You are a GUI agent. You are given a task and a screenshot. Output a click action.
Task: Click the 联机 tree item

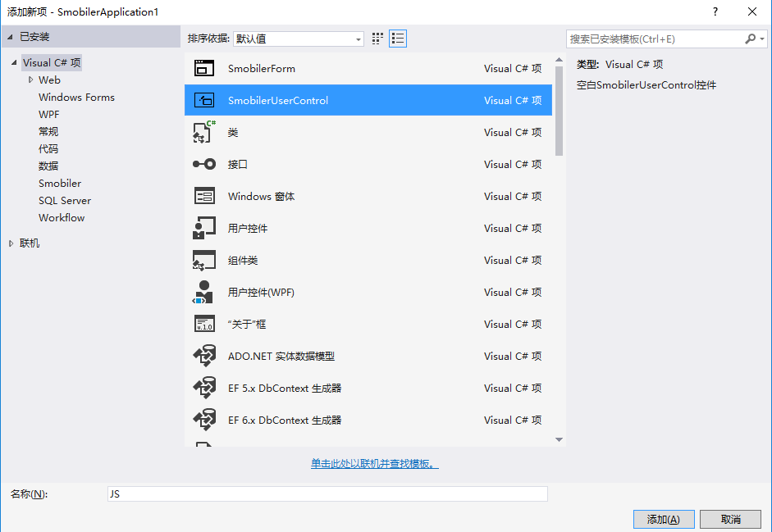click(30, 243)
